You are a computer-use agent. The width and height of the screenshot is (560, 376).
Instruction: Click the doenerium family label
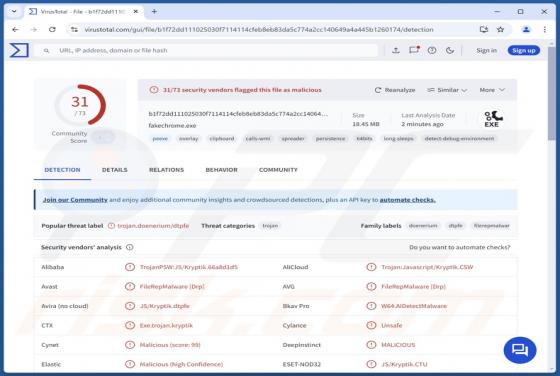pos(423,226)
